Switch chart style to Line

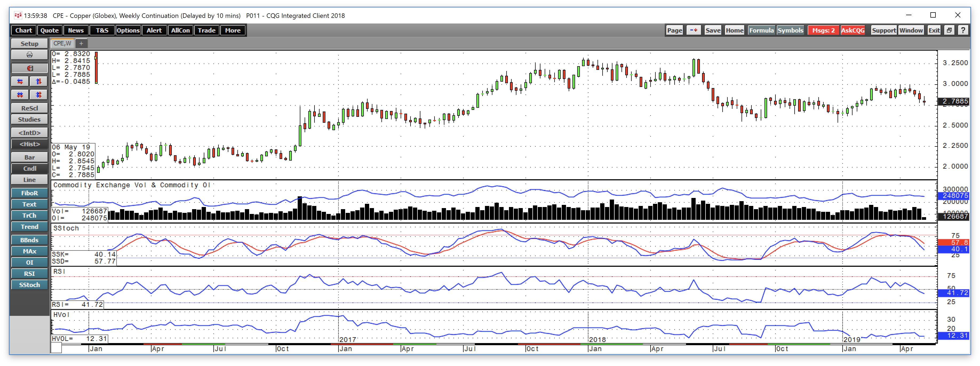pyautogui.click(x=29, y=180)
